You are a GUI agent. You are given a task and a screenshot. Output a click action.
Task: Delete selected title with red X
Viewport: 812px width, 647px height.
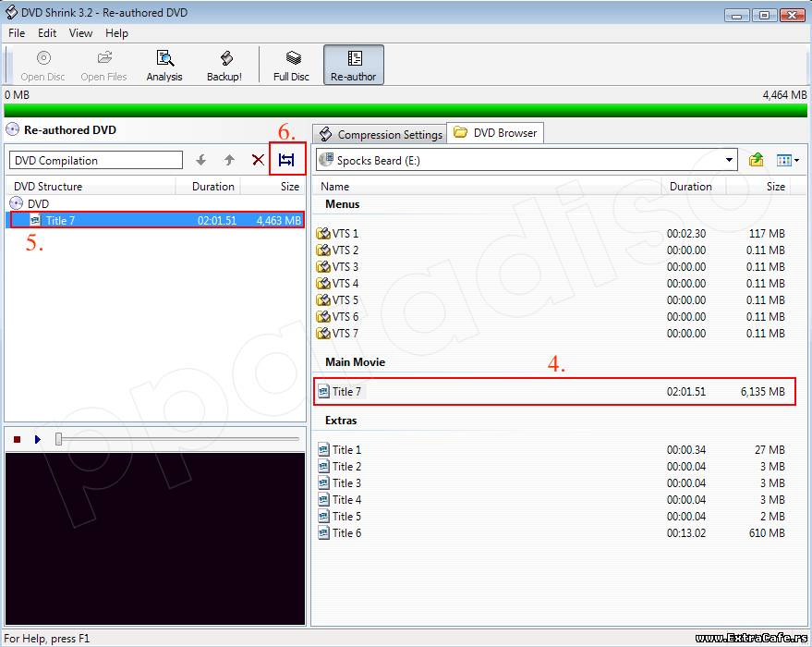coord(258,160)
